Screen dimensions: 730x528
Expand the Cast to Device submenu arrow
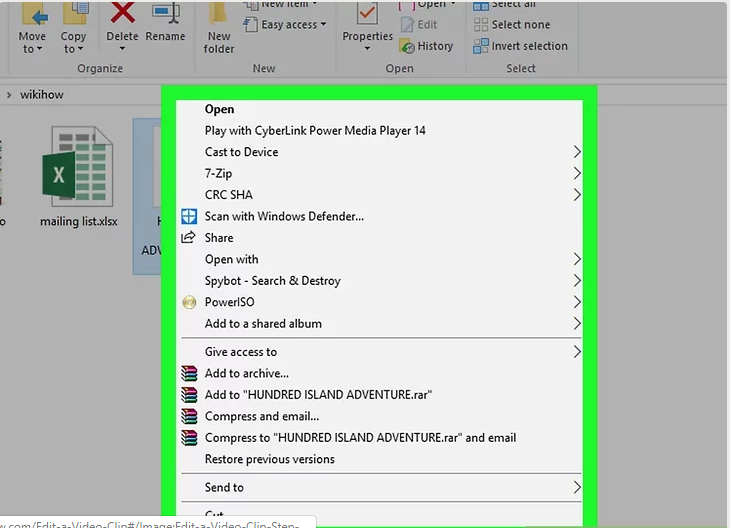point(577,152)
